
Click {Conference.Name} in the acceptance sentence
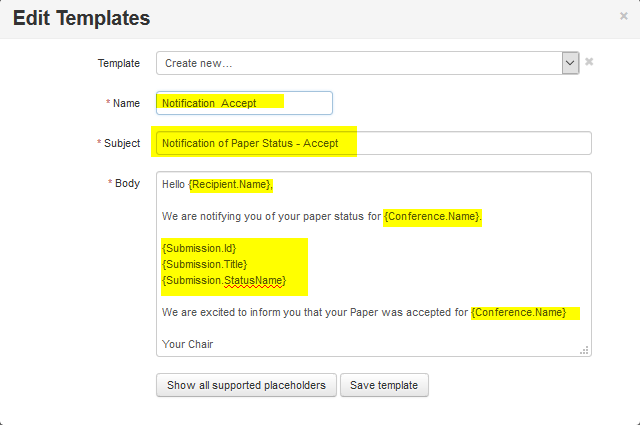(x=519, y=313)
